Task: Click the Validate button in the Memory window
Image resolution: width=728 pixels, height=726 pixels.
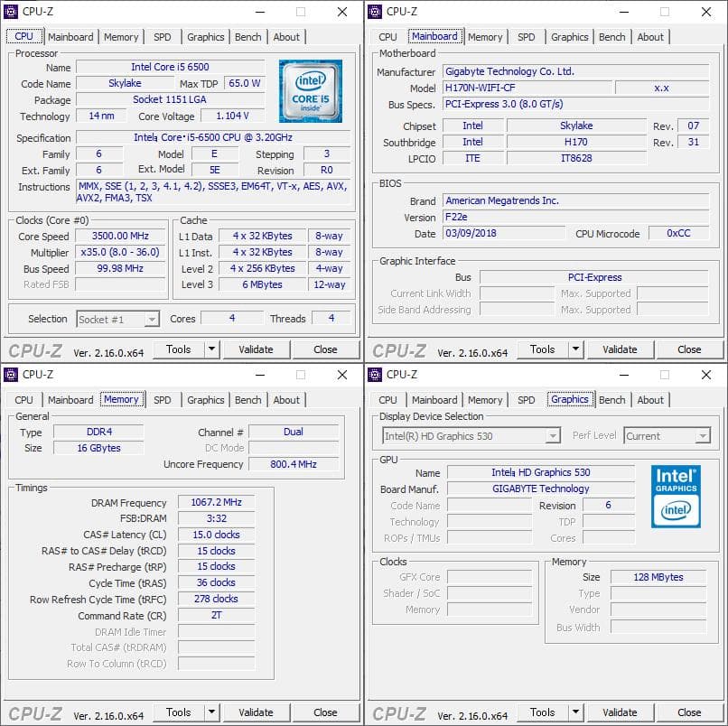Action: (x=257, y=712)
